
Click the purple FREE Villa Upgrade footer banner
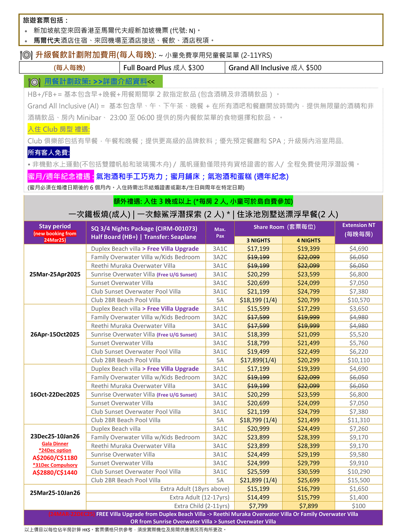(x=203, y=518)
